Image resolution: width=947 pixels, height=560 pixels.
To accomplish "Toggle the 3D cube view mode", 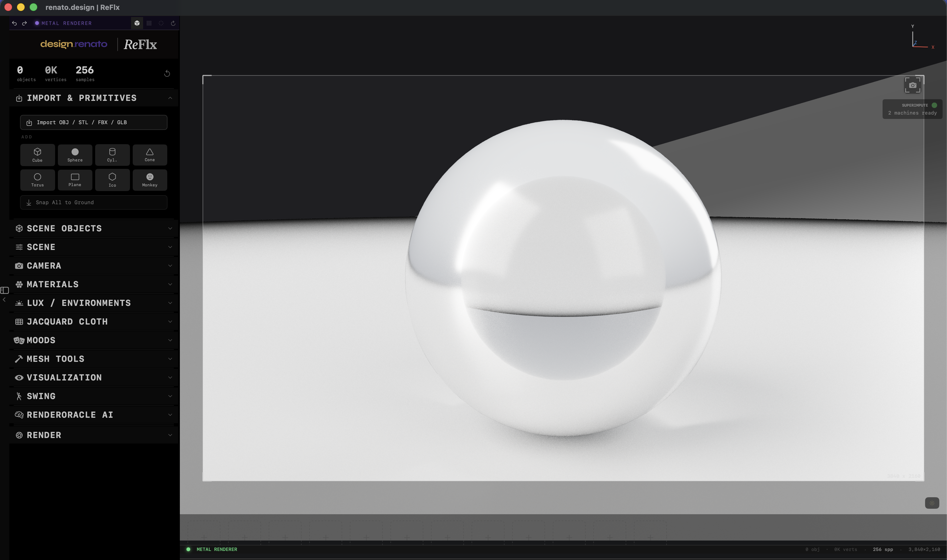I will click(x=137, y=23).
